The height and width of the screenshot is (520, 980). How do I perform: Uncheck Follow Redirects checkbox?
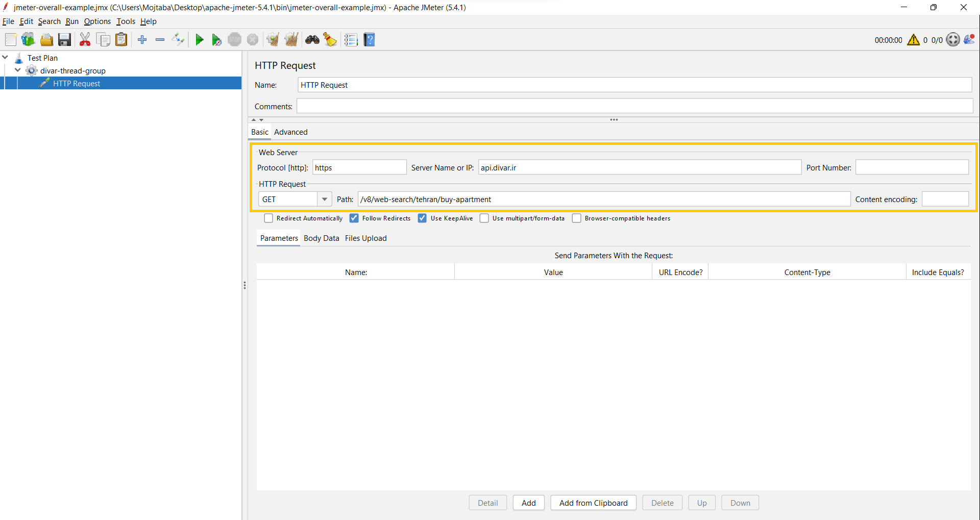click(354, 218)
